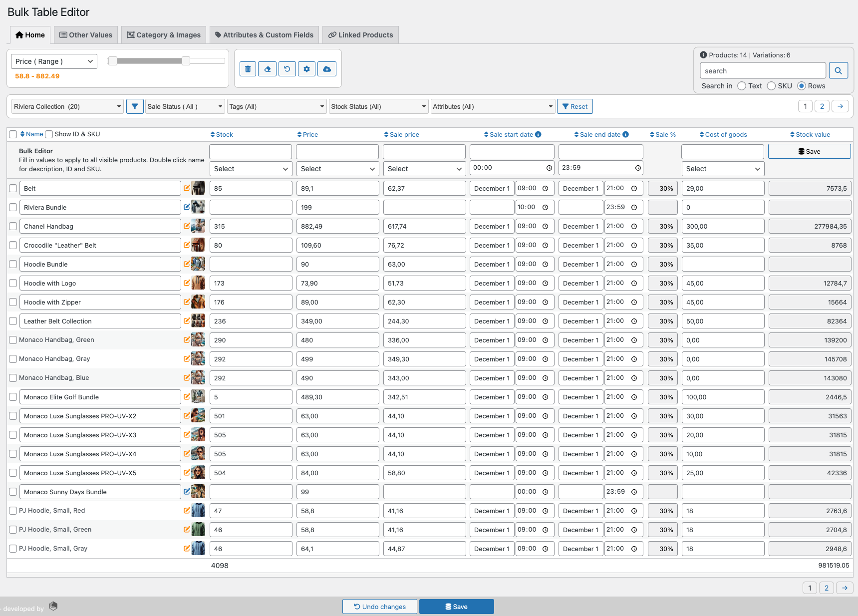The width and height of the screenshot is (858, 616).
Task: Open the settings gear icon
Action: click(x=306, y=69)
